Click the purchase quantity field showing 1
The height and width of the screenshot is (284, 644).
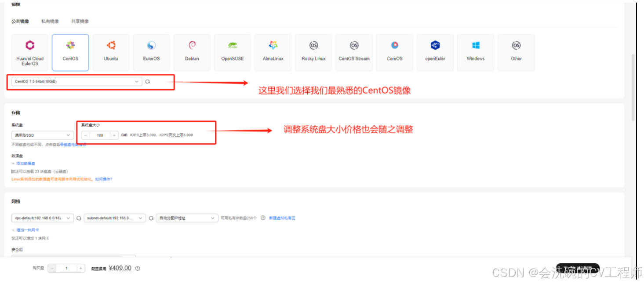[66, 268]
